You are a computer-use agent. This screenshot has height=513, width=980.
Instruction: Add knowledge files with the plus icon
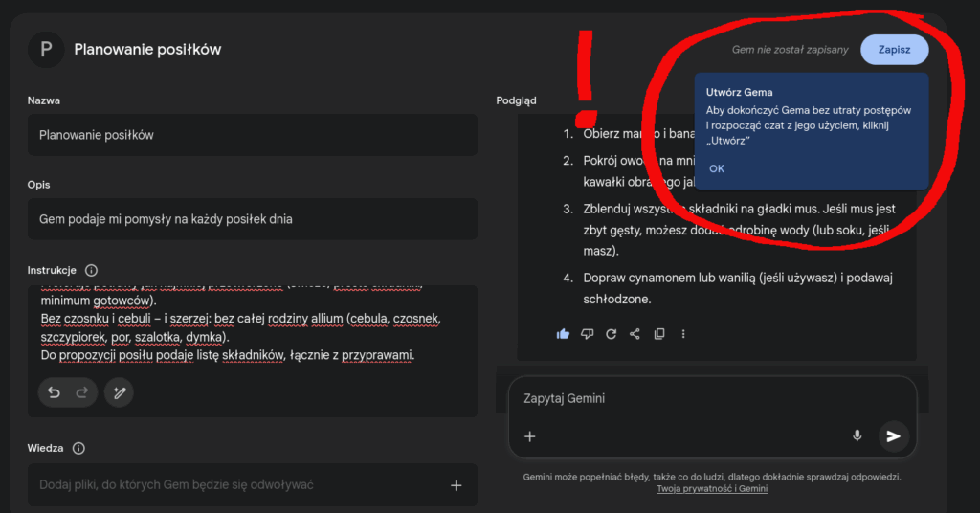click(457, 485)
